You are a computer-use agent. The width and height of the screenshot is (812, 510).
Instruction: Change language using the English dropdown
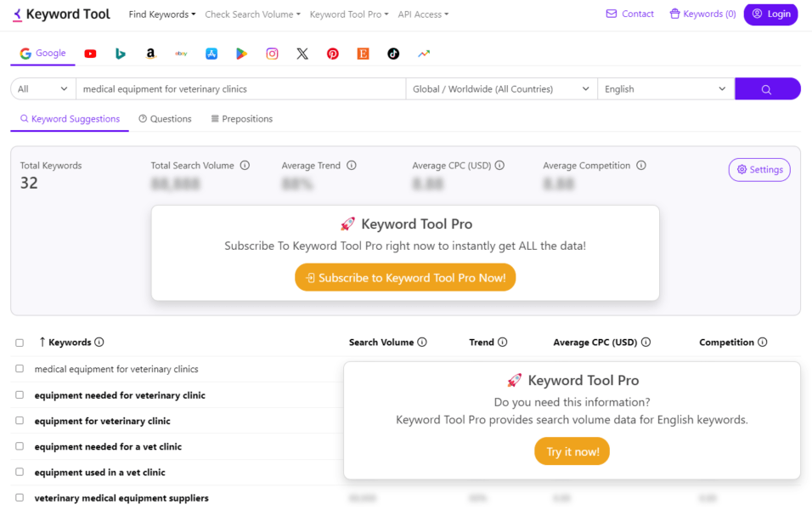tap(665, 88)
